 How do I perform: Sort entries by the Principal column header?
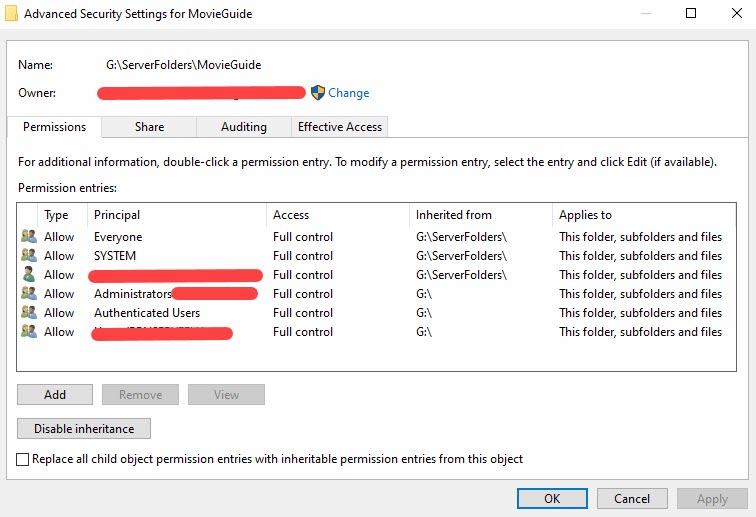[x=117, y=215]
